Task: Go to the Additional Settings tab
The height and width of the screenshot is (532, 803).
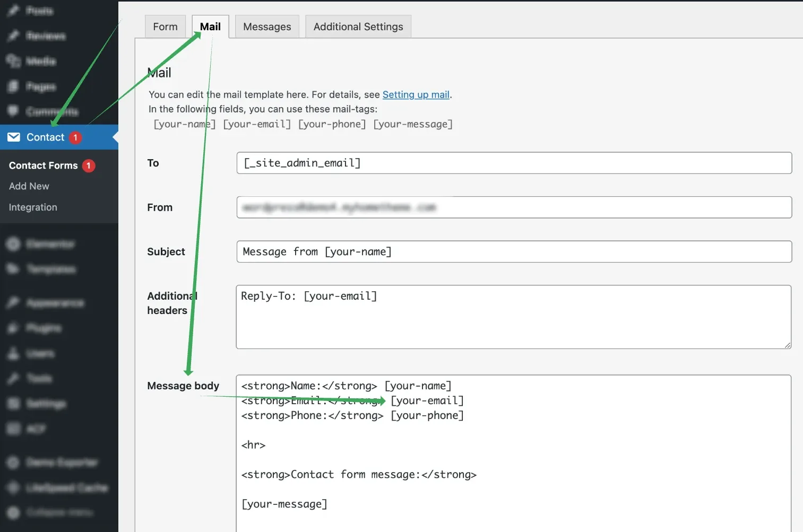Action: [358, 27]
